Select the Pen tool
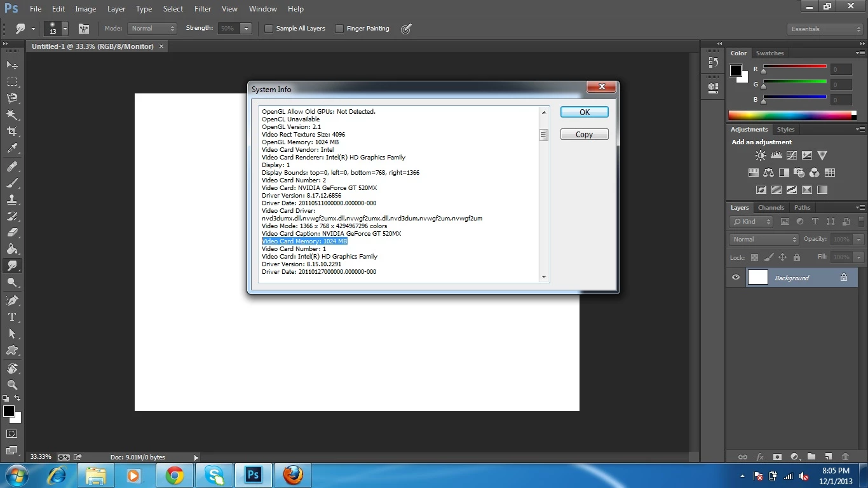Image resolution: width=868 pixels, height=488 pixels. coord(12,300)
